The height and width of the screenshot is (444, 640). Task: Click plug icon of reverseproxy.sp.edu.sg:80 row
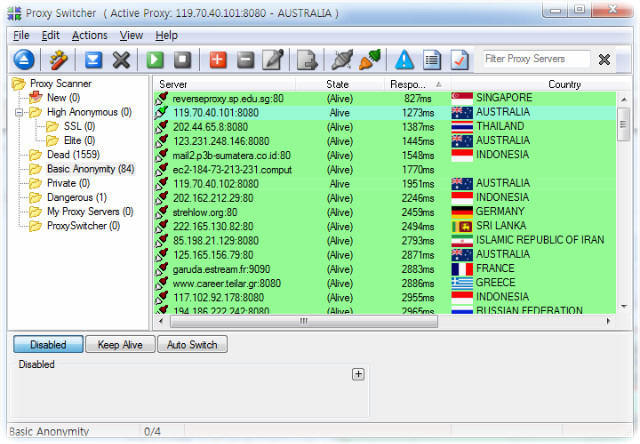[162, 98]
